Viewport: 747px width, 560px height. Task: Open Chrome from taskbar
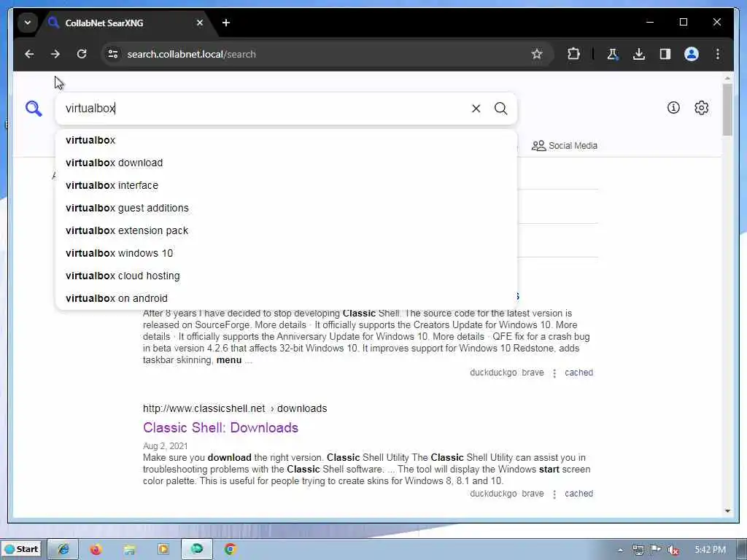point(230,549)
